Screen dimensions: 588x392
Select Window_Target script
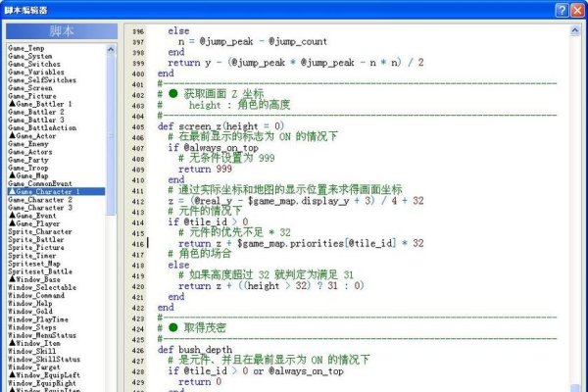[34, 367]
